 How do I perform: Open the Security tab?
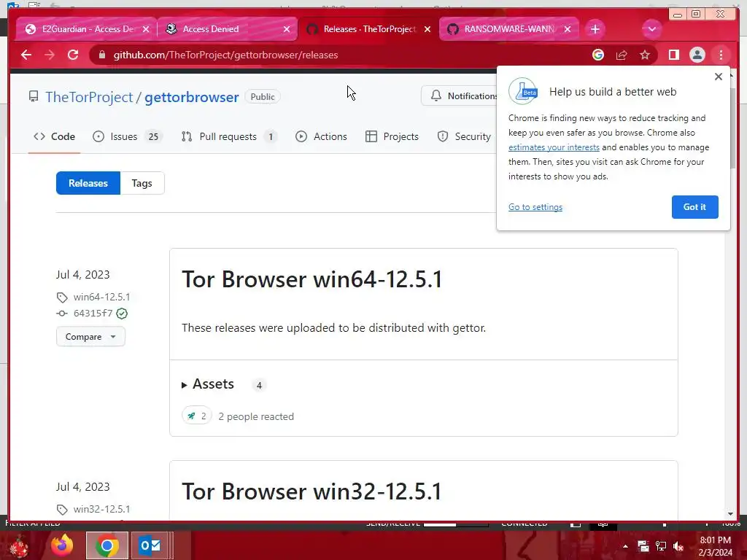tap(464, 136)
